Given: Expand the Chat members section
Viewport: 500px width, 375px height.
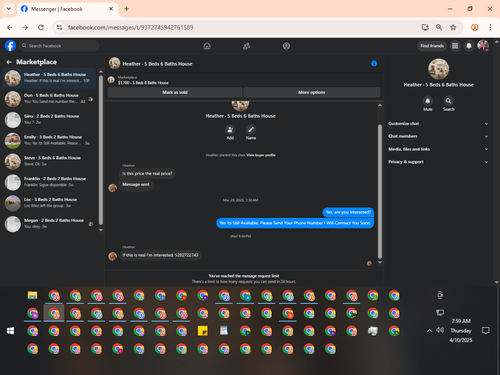Looking at the screenshot, I should [438, 136].
